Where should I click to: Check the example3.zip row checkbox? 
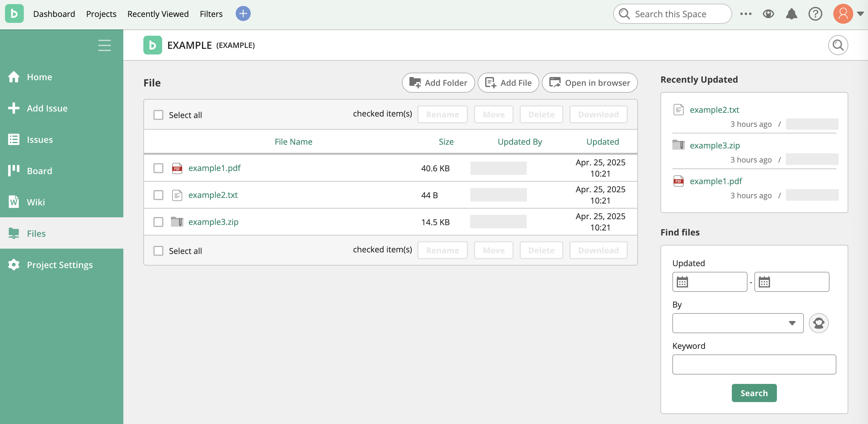tap(158, 222)
